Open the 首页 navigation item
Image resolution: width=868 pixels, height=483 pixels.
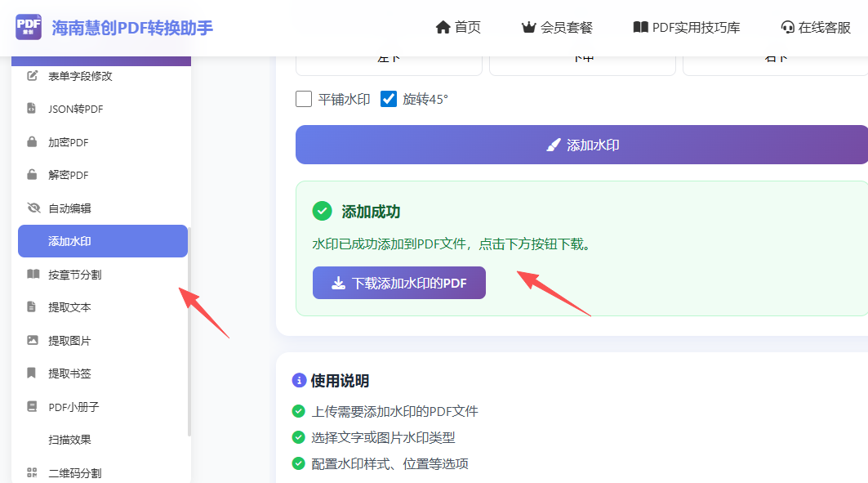(x=458, y=27)
